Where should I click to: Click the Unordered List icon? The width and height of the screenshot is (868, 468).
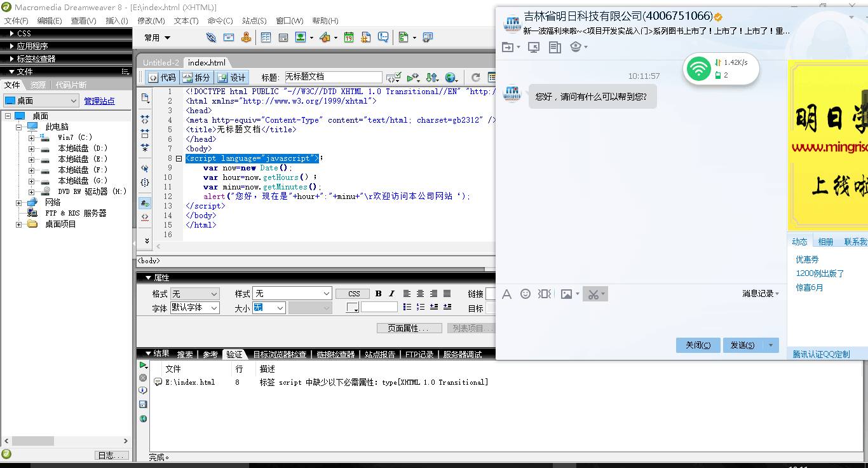coord(407,307)
